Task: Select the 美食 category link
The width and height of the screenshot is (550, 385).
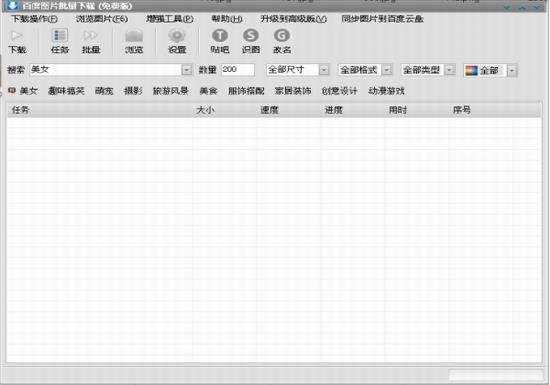Action: tap(208, 91)
